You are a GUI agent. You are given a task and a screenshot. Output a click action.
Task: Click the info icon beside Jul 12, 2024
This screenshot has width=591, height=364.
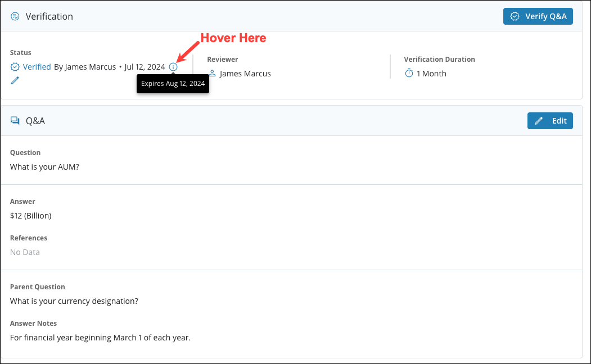click(173, 67)
